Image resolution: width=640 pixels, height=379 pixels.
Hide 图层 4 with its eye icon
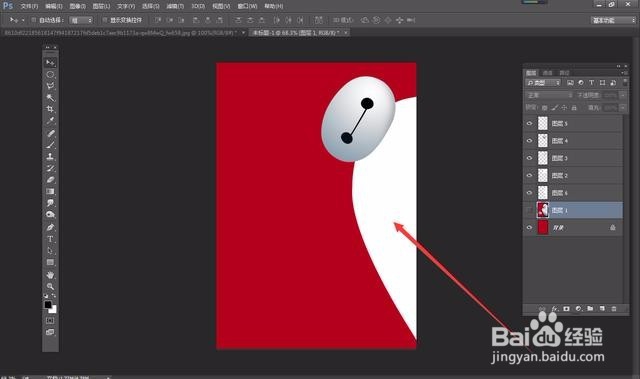[529, 141]
